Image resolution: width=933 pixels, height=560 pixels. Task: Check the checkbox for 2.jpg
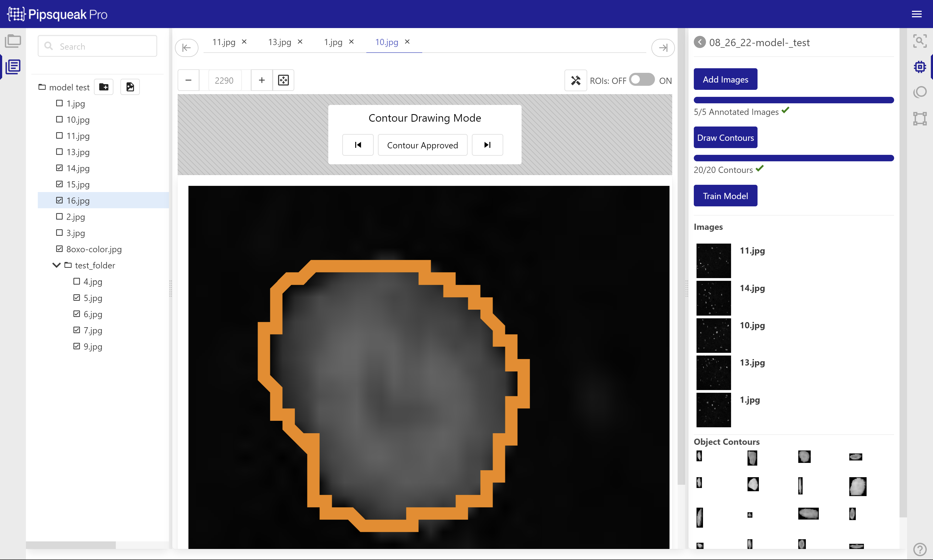click(59, 217)
